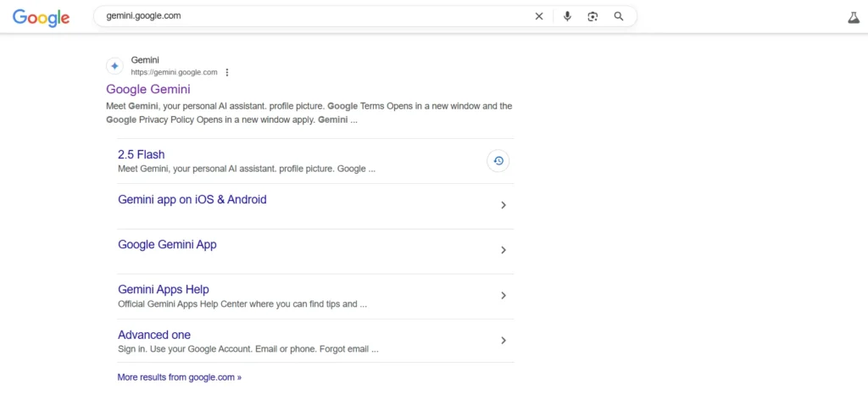Click the magnifying glass search button
Screen dimensions: 868x400
tap(619, 17)
